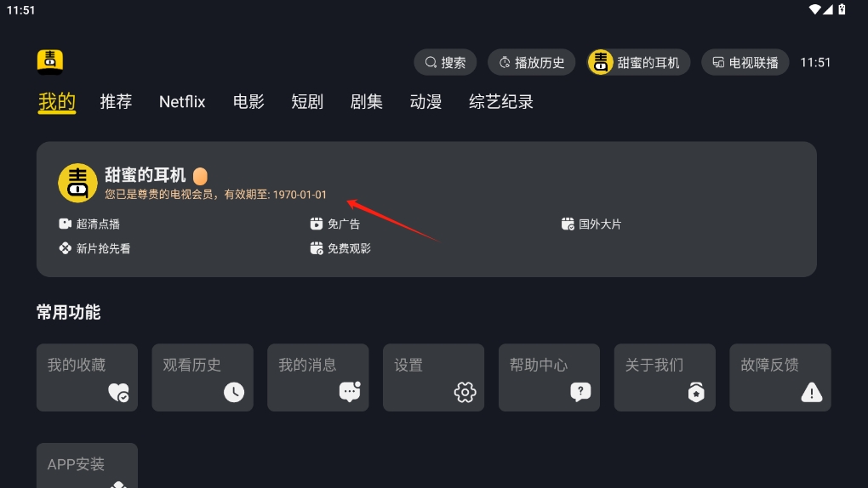Click the 新片抢先看 icon
This screenshot has width=868, height=488.
tap(65, 248)
